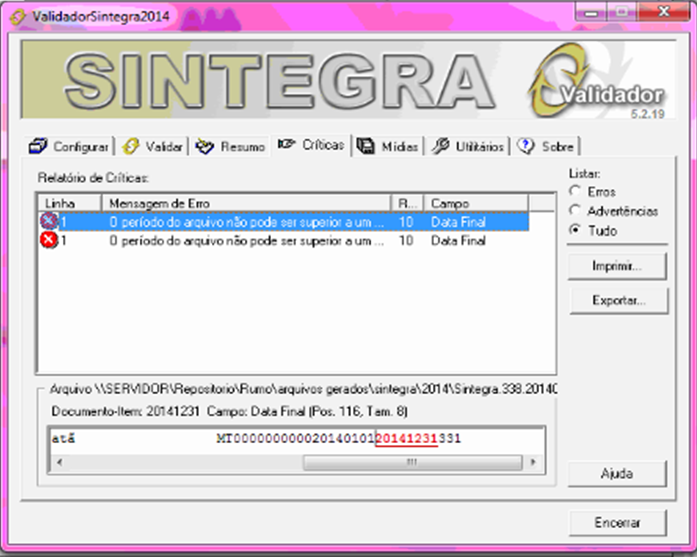Click the record line scrollbar left arrow
Screen dimensions: 697x557
(x=59, y=462)
